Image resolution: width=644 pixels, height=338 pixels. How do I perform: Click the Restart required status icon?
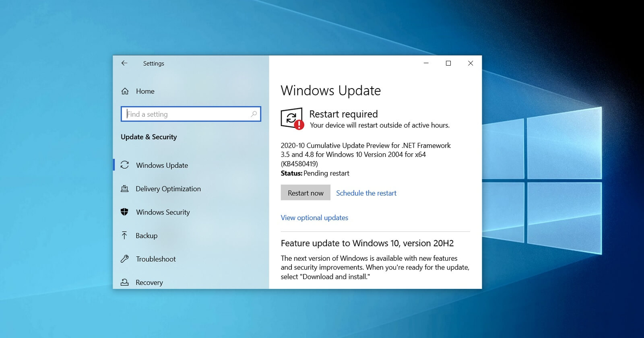[x=292, y=118]
